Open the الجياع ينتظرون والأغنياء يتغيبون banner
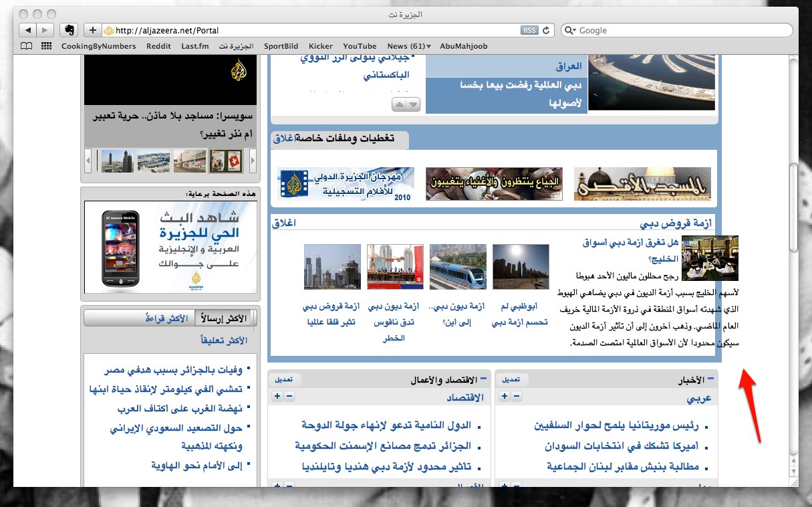The height and width of the screenshot is (507, 812). coord(494,184)
